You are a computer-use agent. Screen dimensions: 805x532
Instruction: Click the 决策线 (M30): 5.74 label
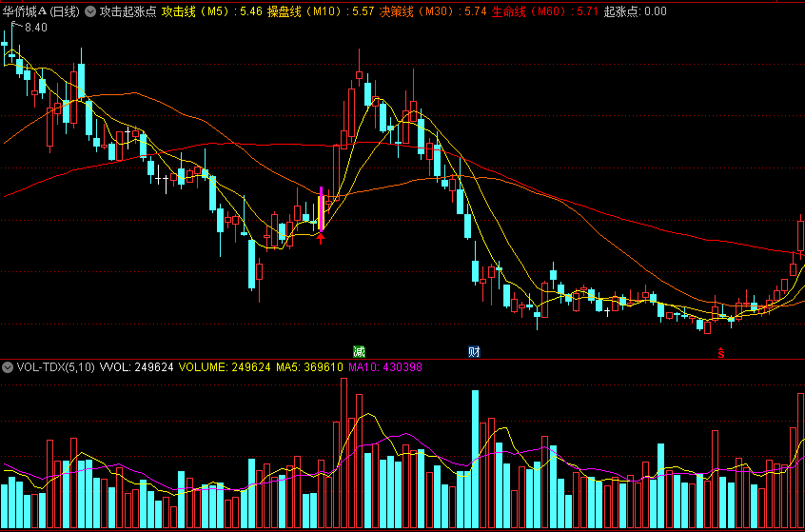point(433,11)
